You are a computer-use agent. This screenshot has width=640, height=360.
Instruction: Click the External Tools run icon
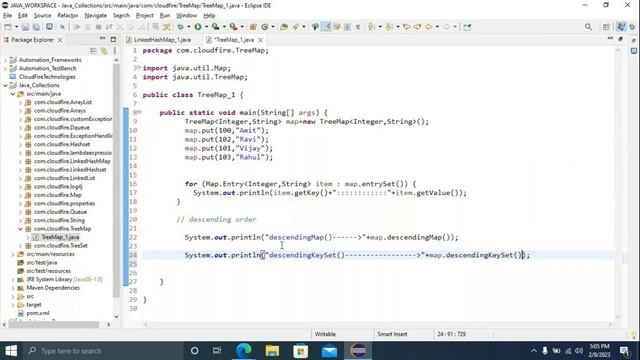coord(233,27)
